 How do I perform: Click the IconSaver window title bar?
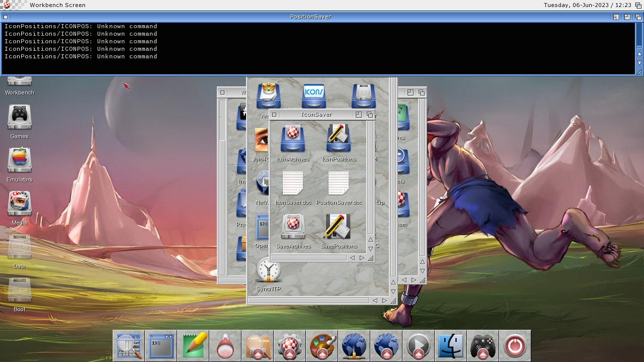[x=316, y=115]
